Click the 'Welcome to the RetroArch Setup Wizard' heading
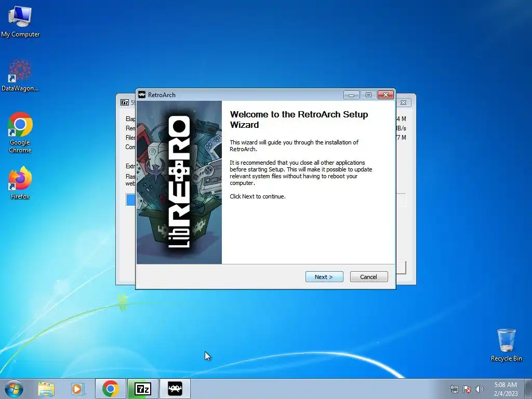This screenshot has height=399, width=532. click(299, 119)
